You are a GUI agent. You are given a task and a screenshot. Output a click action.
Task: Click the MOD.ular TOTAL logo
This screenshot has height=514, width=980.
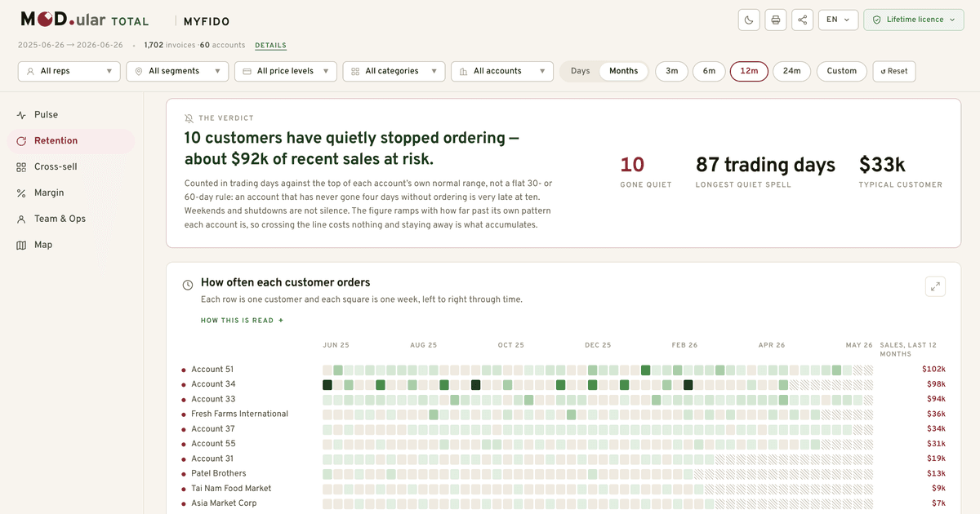pyautogui.click(x=85, y=20)
